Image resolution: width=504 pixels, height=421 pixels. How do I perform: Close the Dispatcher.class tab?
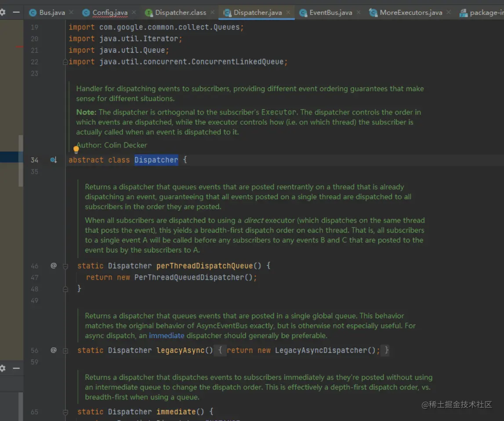tap(213, 13)
